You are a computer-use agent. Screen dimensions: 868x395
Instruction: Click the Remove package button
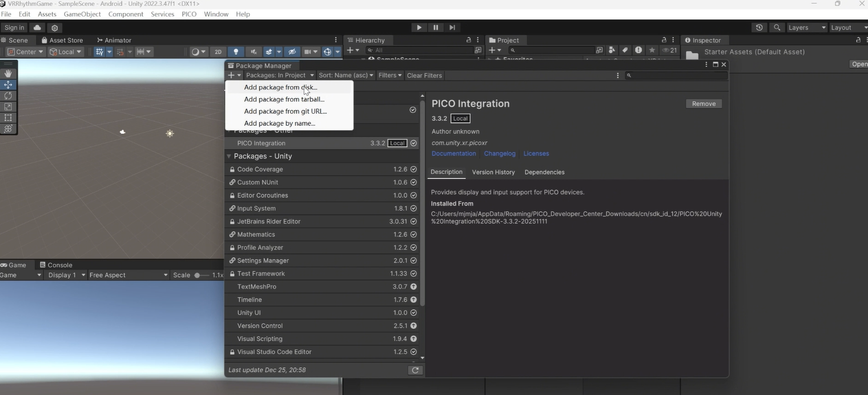pyautogui.click(x=704, y=103)
